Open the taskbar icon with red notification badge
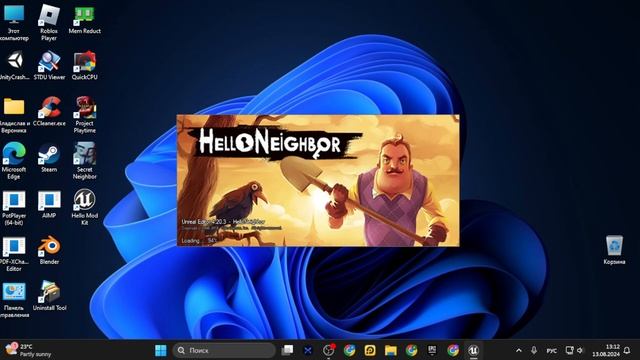The width and height of the screenshot is (640, 360). coord(329,350)
